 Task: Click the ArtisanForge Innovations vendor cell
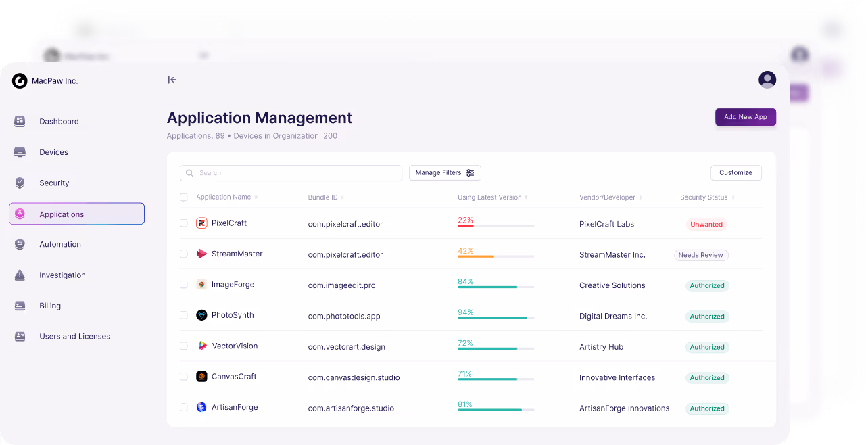coord(624,408)
